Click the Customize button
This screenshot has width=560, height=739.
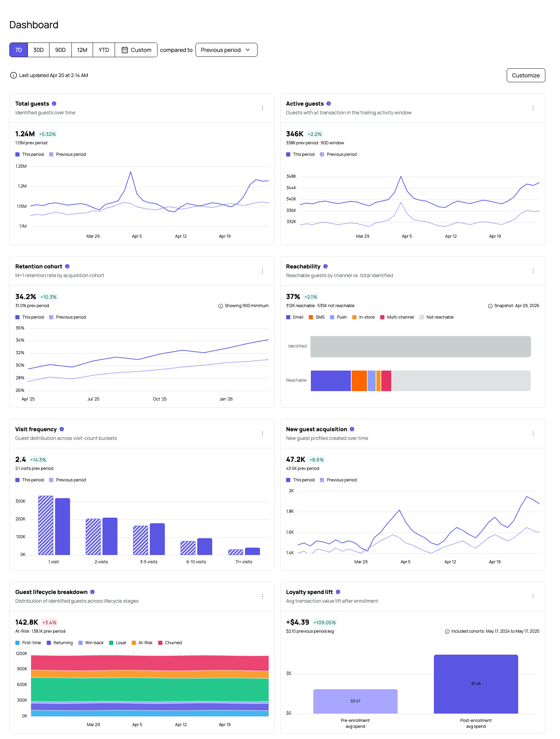click(x=526, y=75)
